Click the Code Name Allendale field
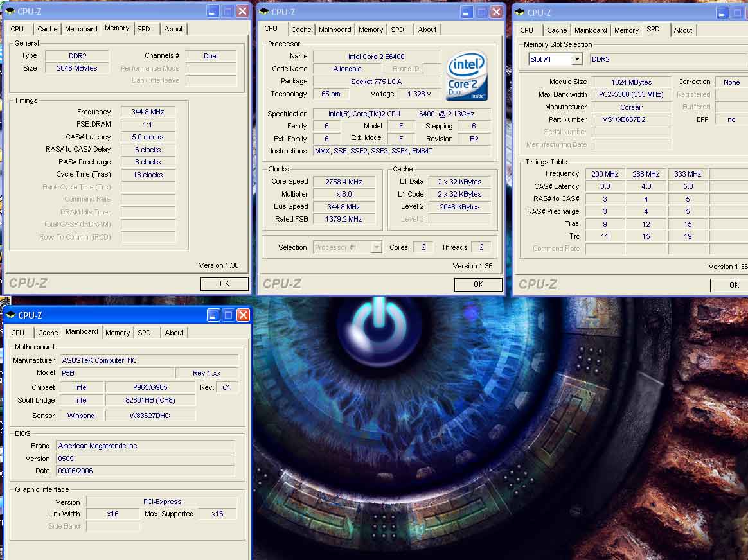The height and width of the screenshot is (560, 748). tap(347, 69)
